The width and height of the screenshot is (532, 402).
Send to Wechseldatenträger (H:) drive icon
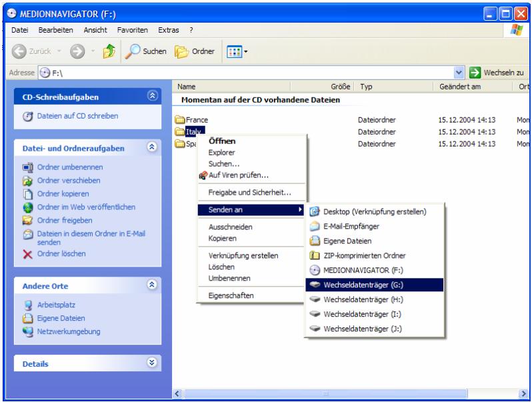pos(315,299)
